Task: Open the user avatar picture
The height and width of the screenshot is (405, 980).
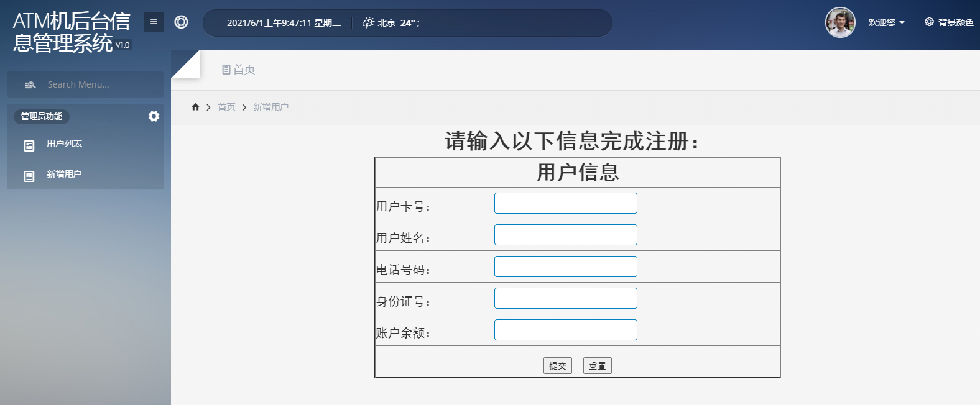Action: coord(840,22)
